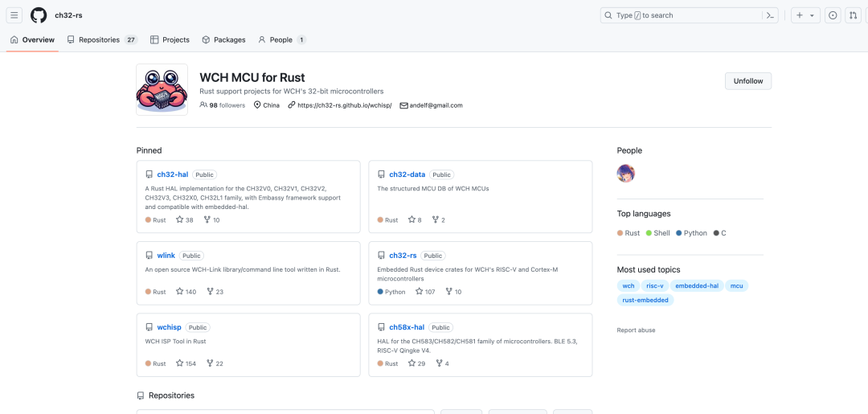Open the Repositories tab
The height and width of the screenshot is (414, 868).
[102, 40]
